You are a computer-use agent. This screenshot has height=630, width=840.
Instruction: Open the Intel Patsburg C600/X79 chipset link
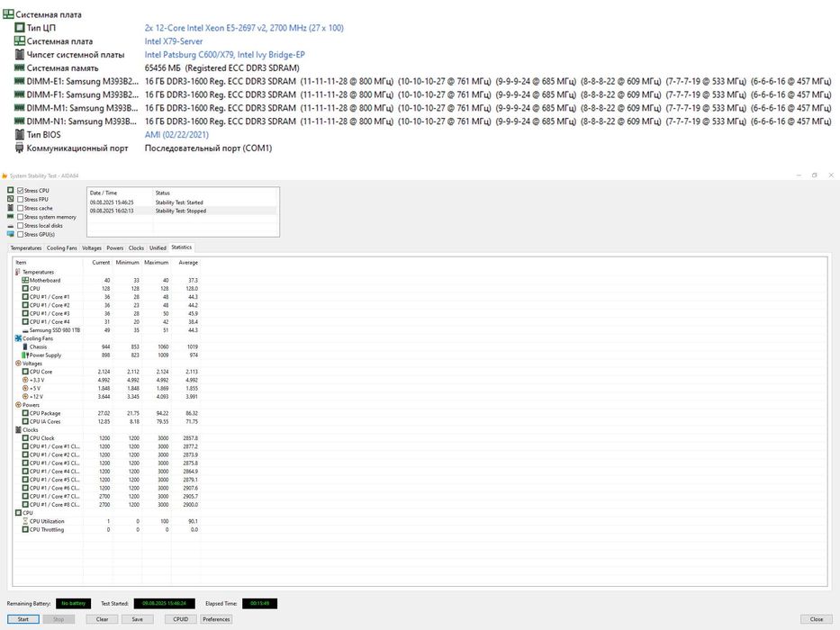click(x=224, y=55)
